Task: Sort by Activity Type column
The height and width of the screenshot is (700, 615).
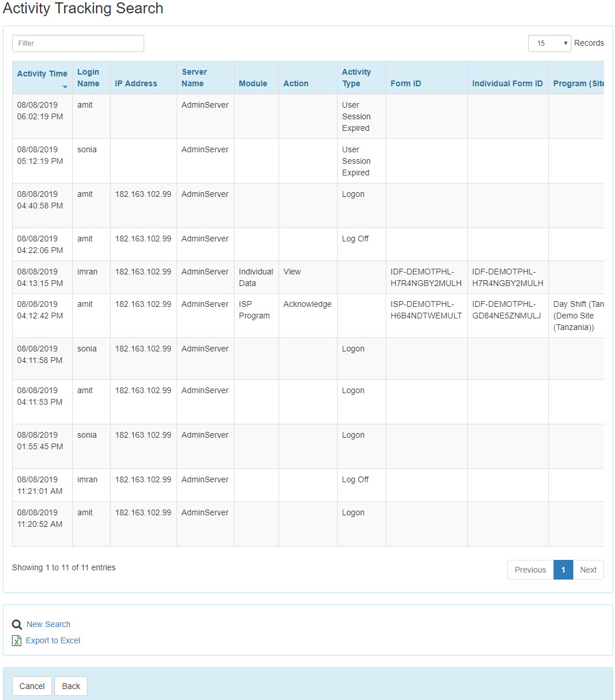Action: pos(362,78)
